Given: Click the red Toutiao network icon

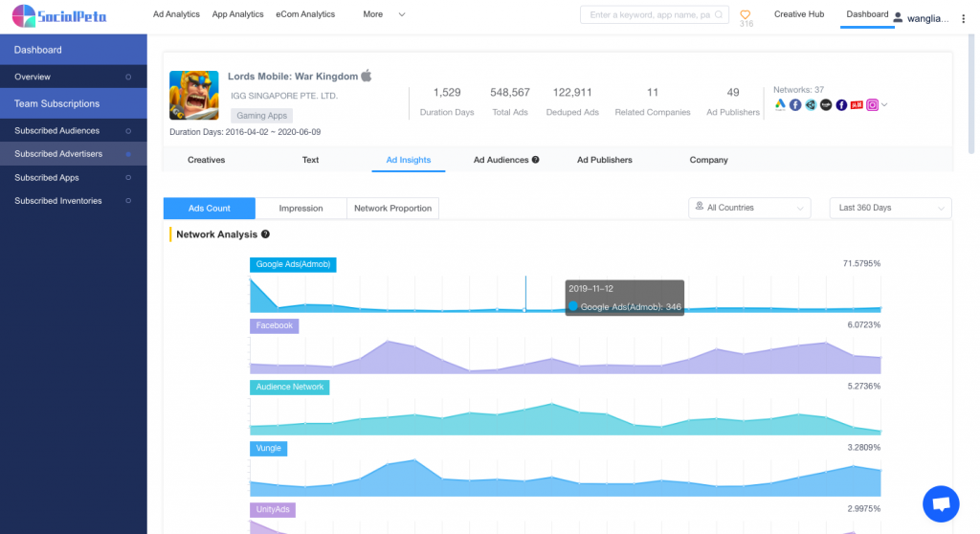Looking at the screenshot, I should [857, 105].
